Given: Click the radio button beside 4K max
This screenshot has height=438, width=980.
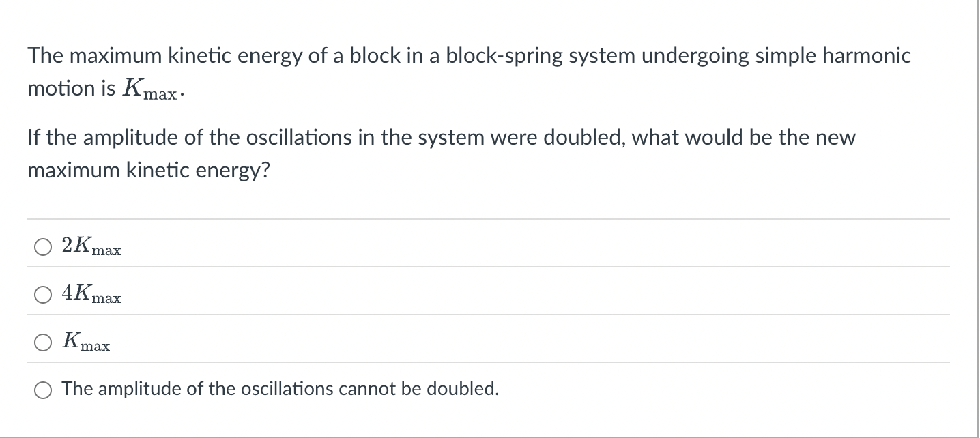Looking at the screenshot, I should coord(42,294).
